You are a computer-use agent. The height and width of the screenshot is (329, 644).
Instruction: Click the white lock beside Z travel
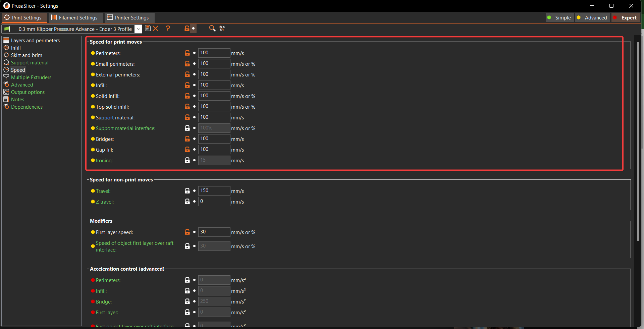coord(187,202)
